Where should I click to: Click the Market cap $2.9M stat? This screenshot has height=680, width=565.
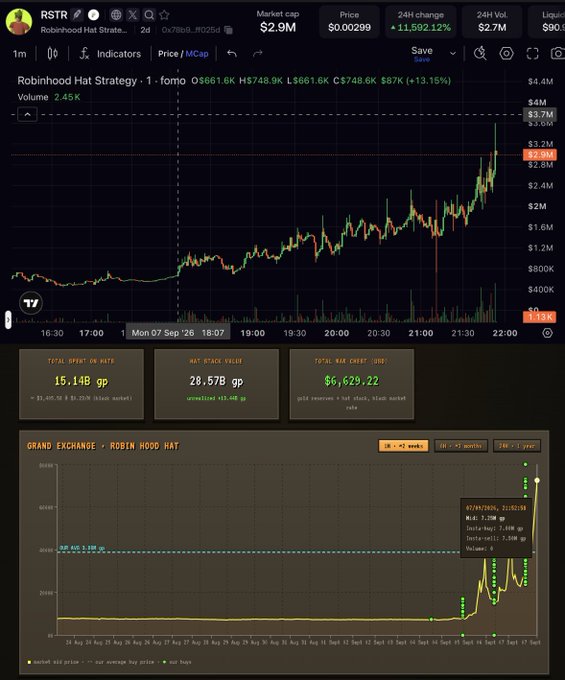click(x=278, y=22)
